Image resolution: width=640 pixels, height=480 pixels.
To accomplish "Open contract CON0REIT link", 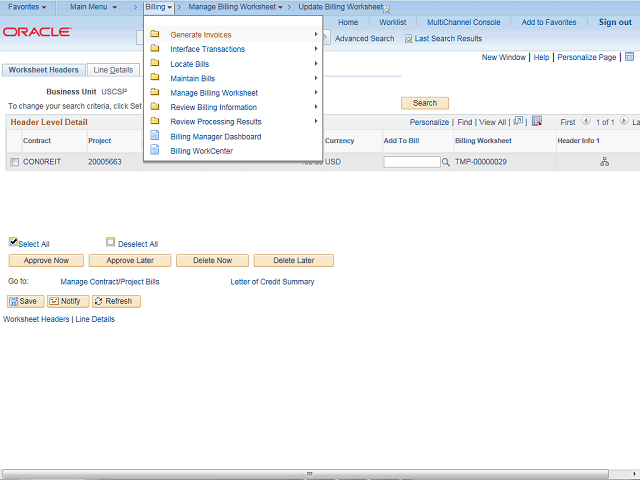I will click(42, 162).
